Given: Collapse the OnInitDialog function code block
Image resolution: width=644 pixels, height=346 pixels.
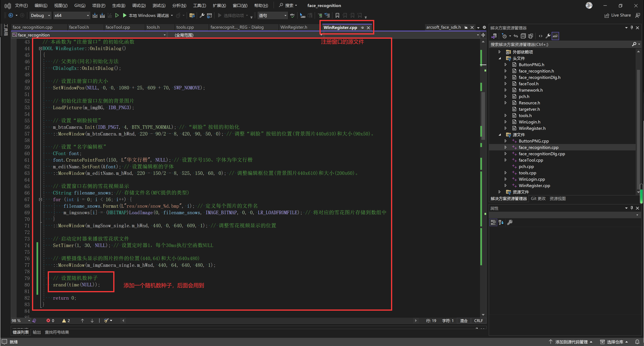Looking at the screenshot, I should [x=40, y=49].
